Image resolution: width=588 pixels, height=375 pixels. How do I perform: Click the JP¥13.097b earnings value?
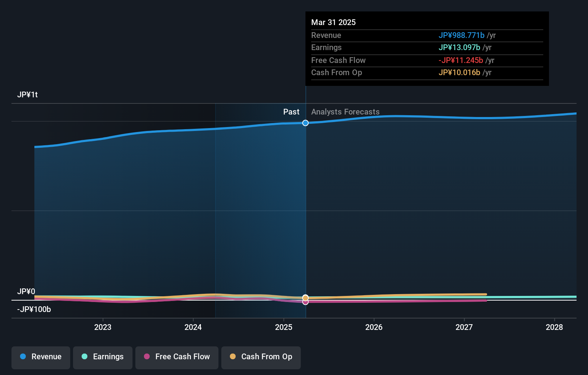pyautogui.click(x=459, y=47)
